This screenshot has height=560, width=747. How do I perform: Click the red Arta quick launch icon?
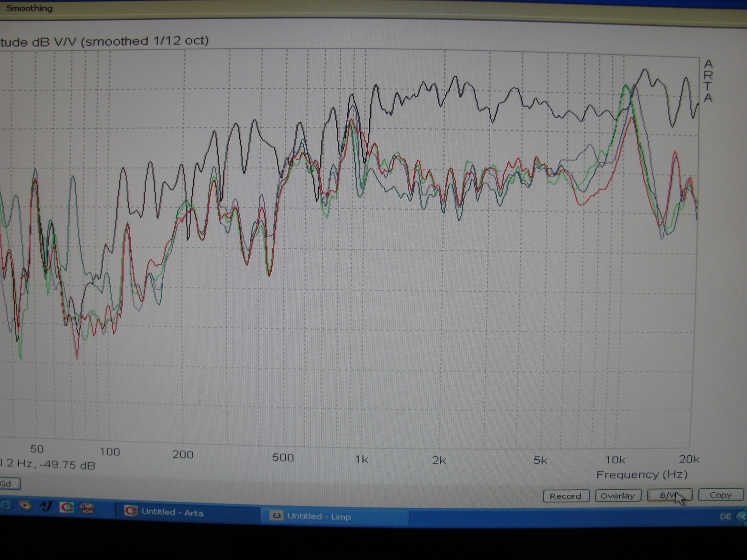67,507
